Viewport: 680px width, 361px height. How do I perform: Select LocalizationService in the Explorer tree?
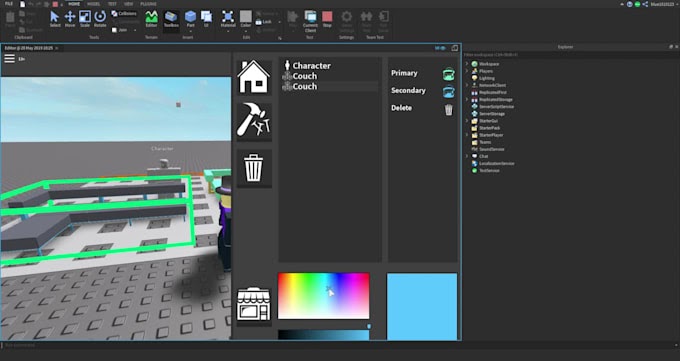click(x=497, y=164)
